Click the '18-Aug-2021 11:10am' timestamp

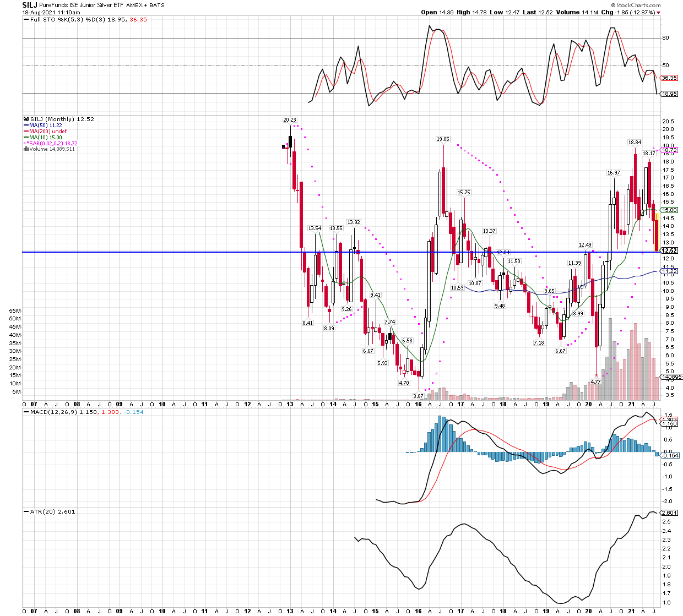click(51, 12)
